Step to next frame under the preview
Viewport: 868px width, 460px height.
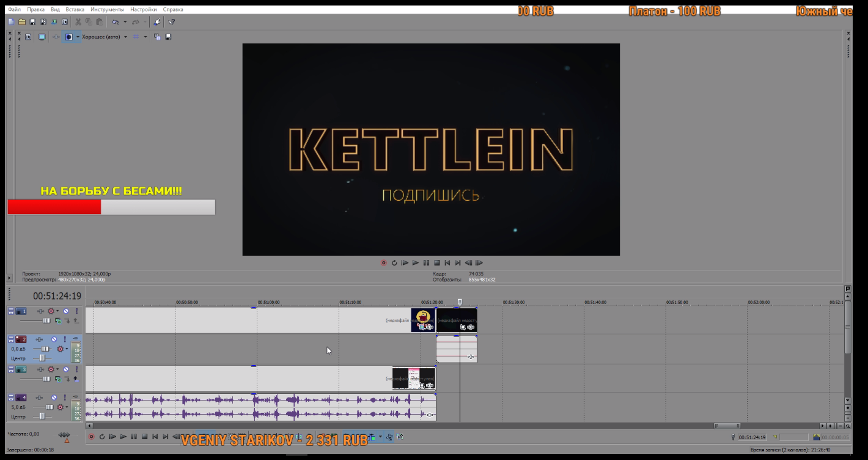(x=479, y=263)
